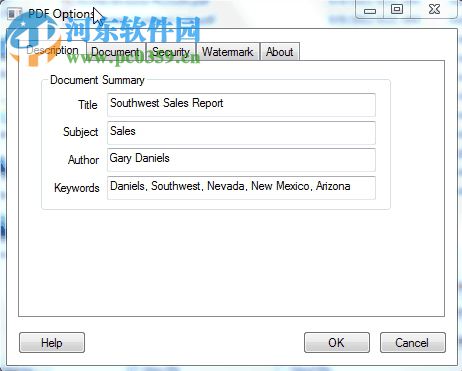Click the Document Summary group heading
This screenshot has width=462, height=371.
(97, 80)
